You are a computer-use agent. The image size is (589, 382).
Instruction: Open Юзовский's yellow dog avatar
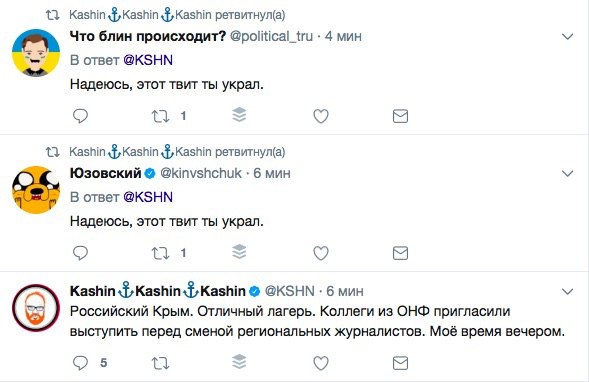pos(36,190)
